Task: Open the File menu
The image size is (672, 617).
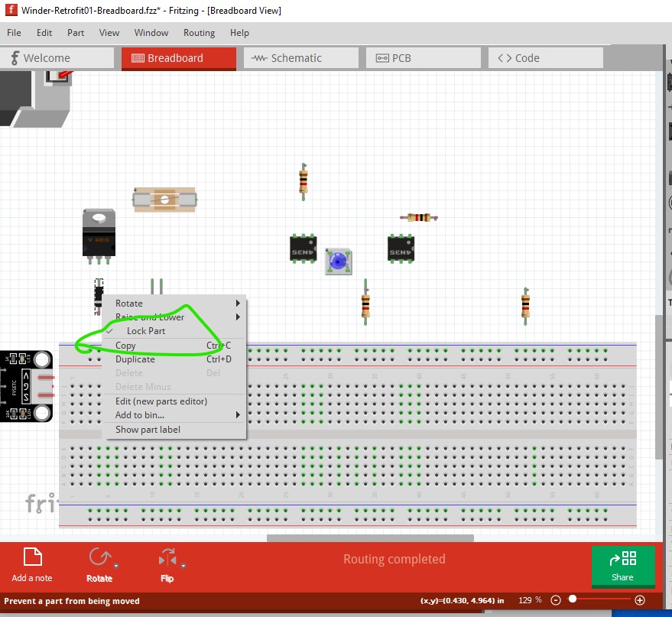Action: 14,33
